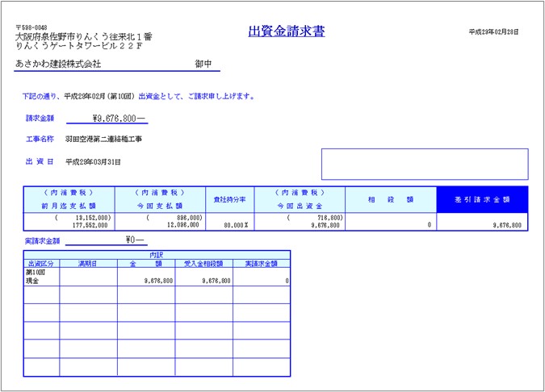
Task: Click the 実請求金額 value ¥0
Action: click(x=135, y=240)
